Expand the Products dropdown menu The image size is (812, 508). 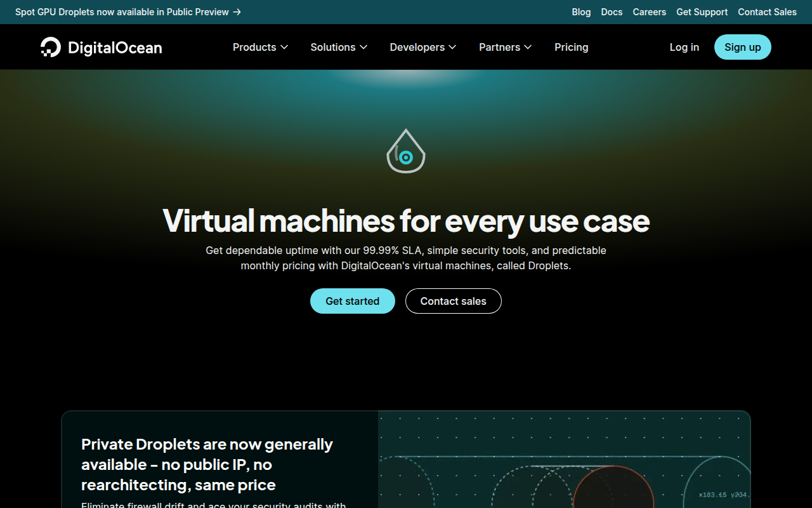(260, 47)
